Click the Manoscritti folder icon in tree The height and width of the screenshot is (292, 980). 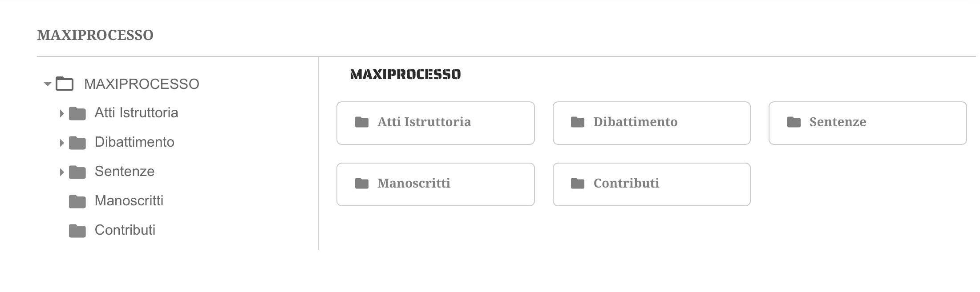pos(77,201)
